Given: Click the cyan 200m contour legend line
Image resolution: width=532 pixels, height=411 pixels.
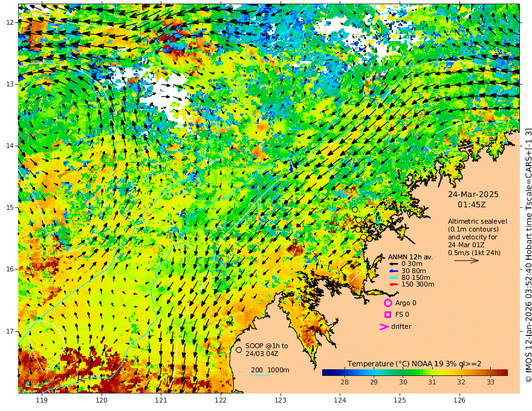Looking at the screenshot, I should 261,376.
